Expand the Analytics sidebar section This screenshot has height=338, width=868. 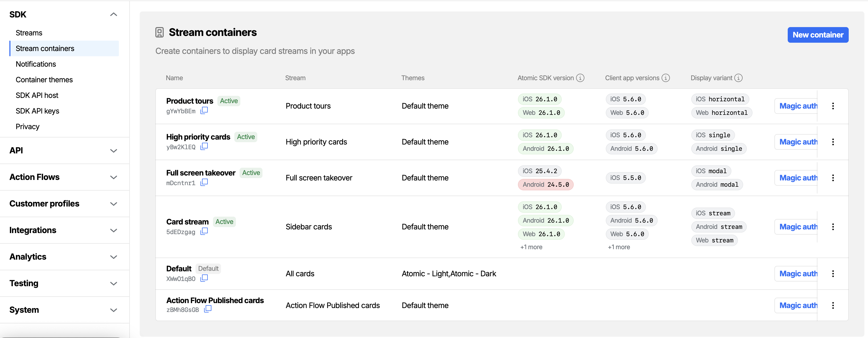click(x=114, y=257)
